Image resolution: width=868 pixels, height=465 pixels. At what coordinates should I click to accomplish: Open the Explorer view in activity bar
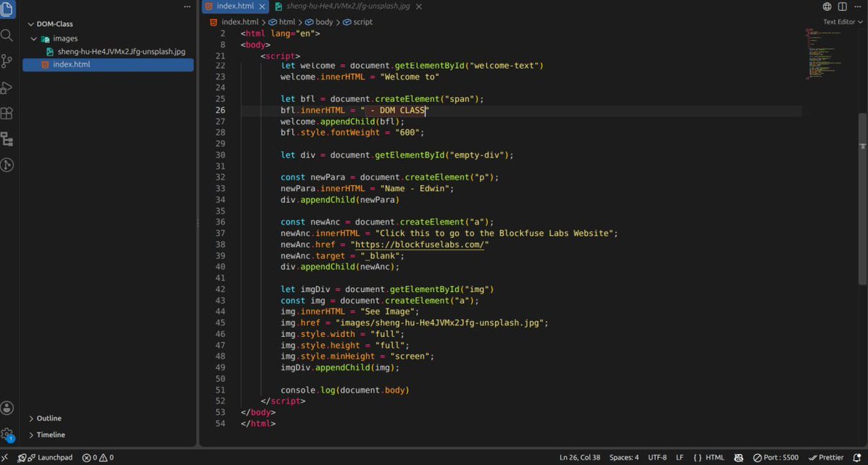point(7,9)
